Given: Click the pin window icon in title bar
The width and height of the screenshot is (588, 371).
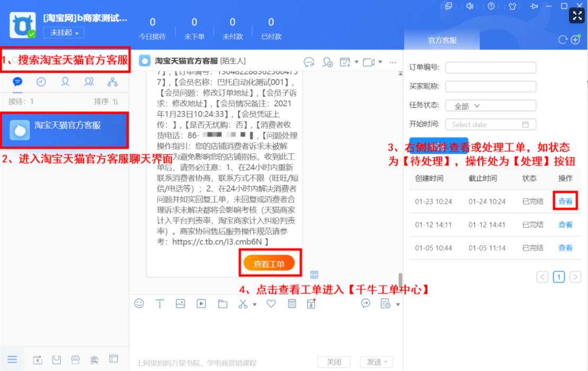Looking at the screenshot, I should coord(534,6).
